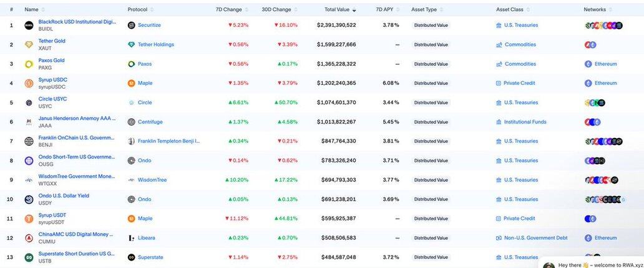Click the Securitize protocol icon
The width and height of the screenshot is (644, 268).
pyautogui.click(x=131, y=26)
